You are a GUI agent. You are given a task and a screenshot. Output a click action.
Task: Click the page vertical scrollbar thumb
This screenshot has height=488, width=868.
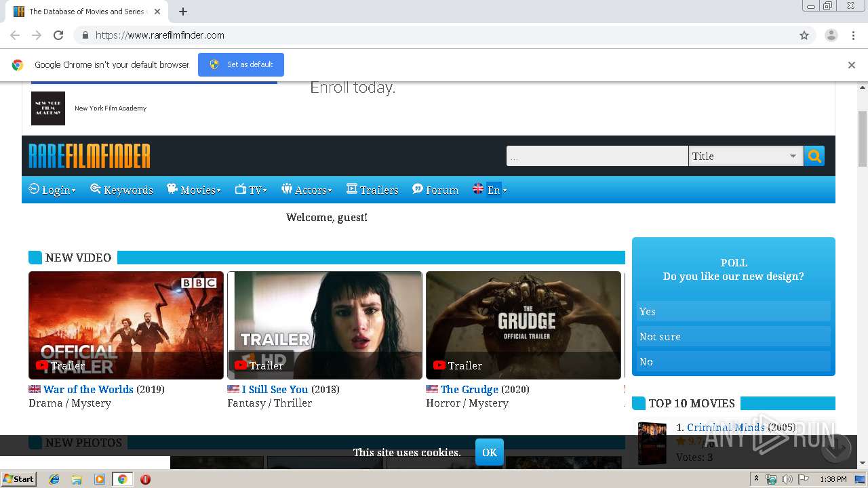click(863, 139)
